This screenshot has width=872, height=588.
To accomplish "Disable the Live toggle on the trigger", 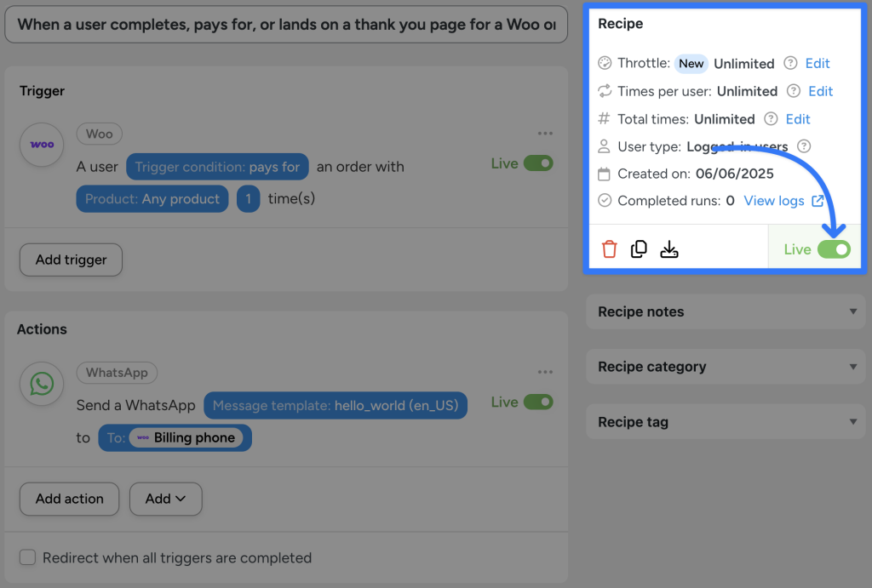I will (x=541, y=162).
